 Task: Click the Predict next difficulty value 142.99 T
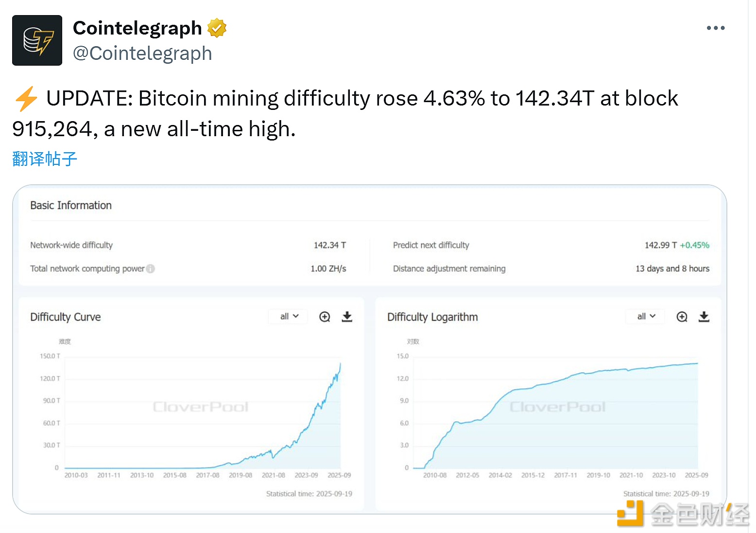[x=660, y=245]
